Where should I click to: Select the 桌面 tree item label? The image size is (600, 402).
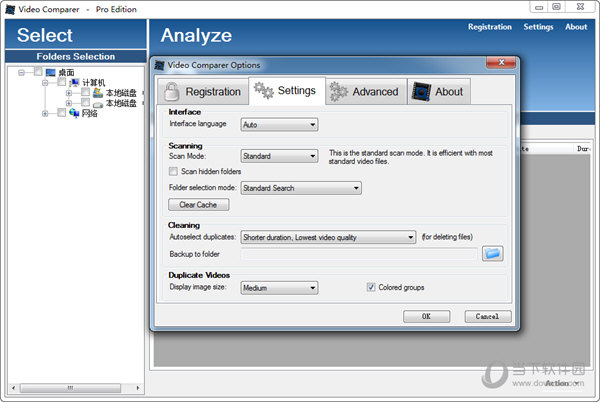66,72
